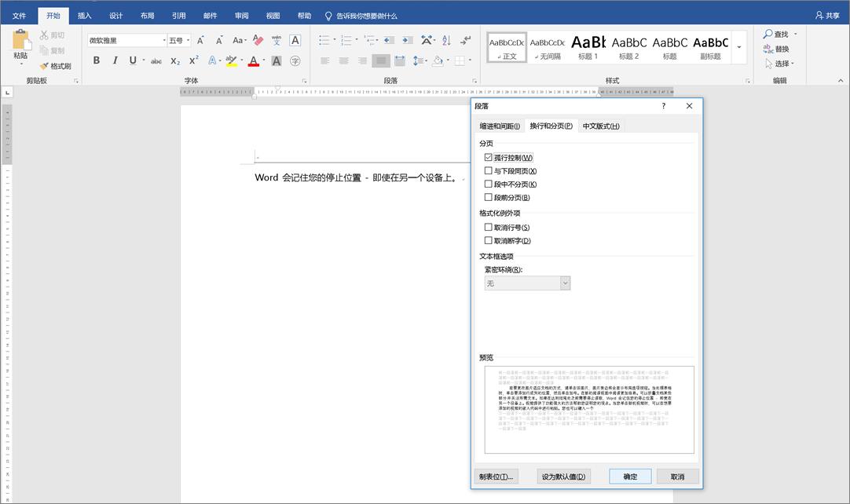The width and height of the screenshot is (850, 504).
Task: Check the 取消行号 checkbox
Action: point(489,227)
